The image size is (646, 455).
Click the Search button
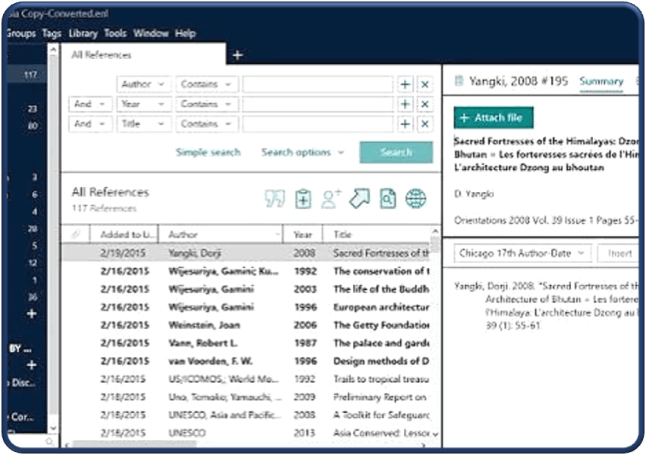pos(396,152)
